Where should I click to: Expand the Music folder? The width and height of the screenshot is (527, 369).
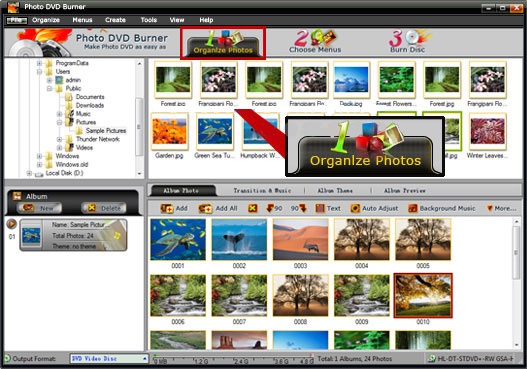tap(59, 114)
